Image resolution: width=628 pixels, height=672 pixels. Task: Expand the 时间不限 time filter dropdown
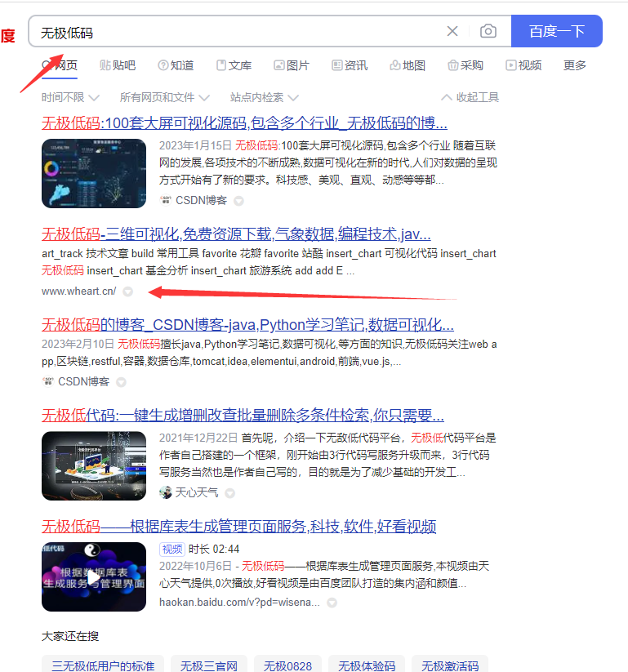[x=70, y=98]
